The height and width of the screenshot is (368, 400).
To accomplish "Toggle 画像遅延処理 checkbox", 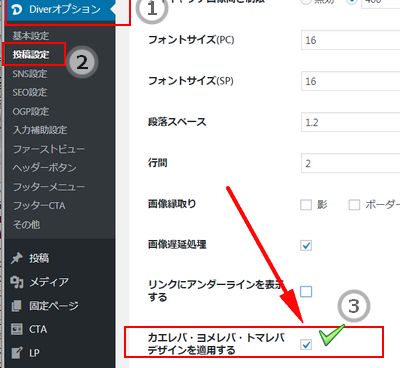I will (x=306, y=246).
